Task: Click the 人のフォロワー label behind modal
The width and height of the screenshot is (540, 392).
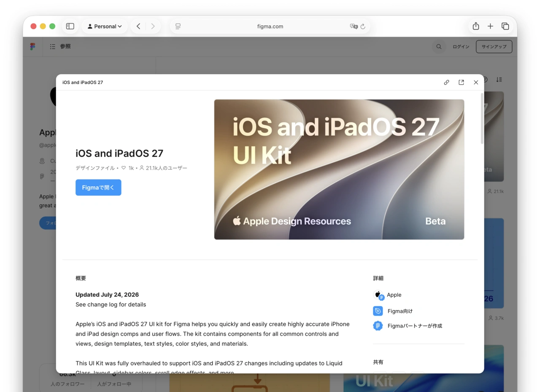Action: [x=67, y=384]
